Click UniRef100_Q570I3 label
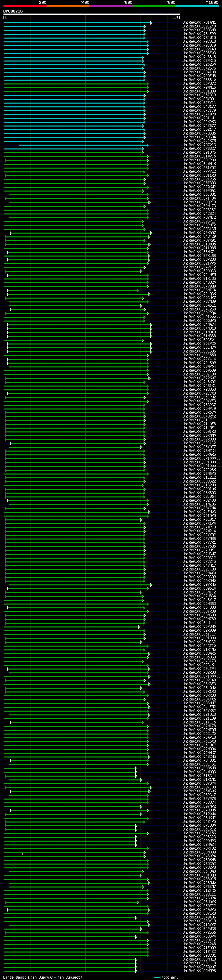The height and width of the screenshot is (980, 222). pyautogui.click(x=199, y=145)
